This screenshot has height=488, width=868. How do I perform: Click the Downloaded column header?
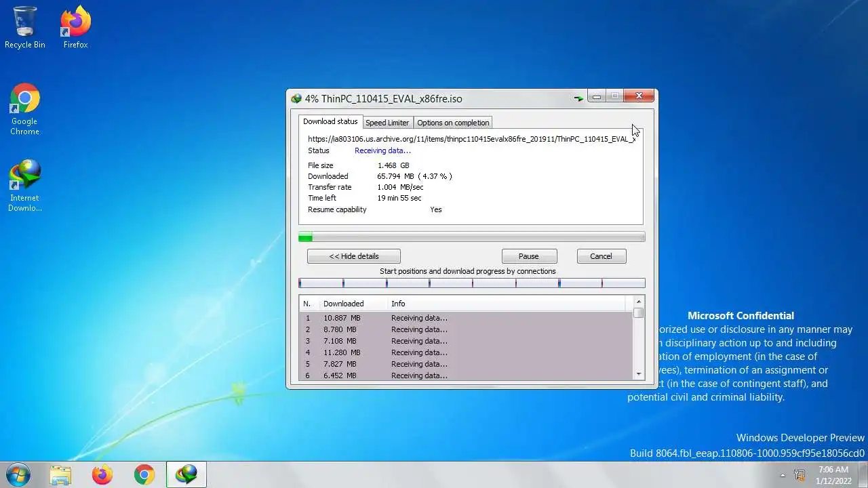tap(353, 304)
